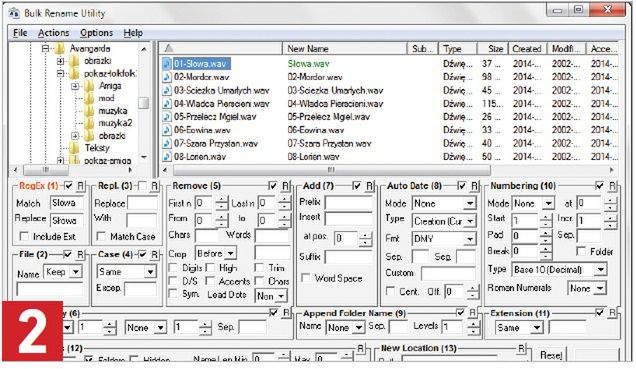Click the R reset icon for Numbering (10)

tap(612, 186)
